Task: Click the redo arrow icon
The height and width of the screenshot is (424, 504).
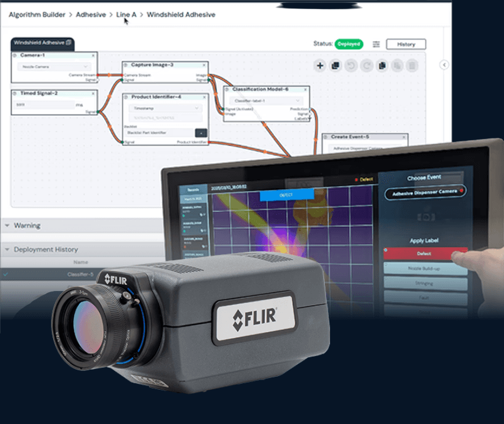Action: [366, 66]
